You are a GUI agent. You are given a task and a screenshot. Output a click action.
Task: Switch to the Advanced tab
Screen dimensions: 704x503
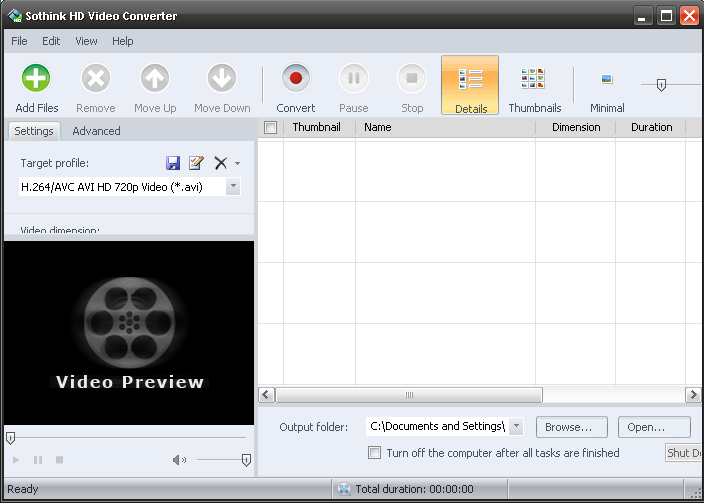click(x=96, y=131)
